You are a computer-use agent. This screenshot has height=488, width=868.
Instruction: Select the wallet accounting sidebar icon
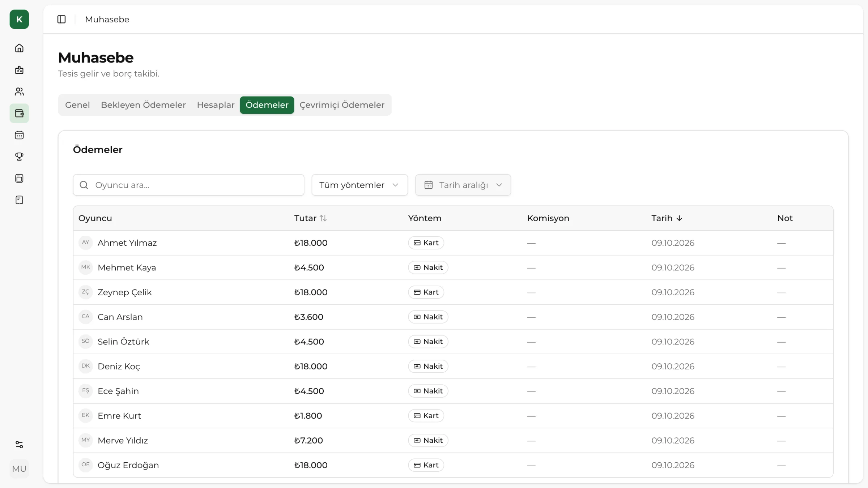pyautogui.click(x=19, y=113)
